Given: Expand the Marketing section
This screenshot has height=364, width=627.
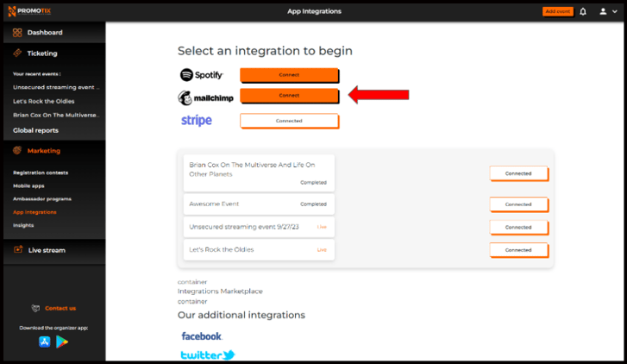Looking at the screenshot, I should coord(44,151).
